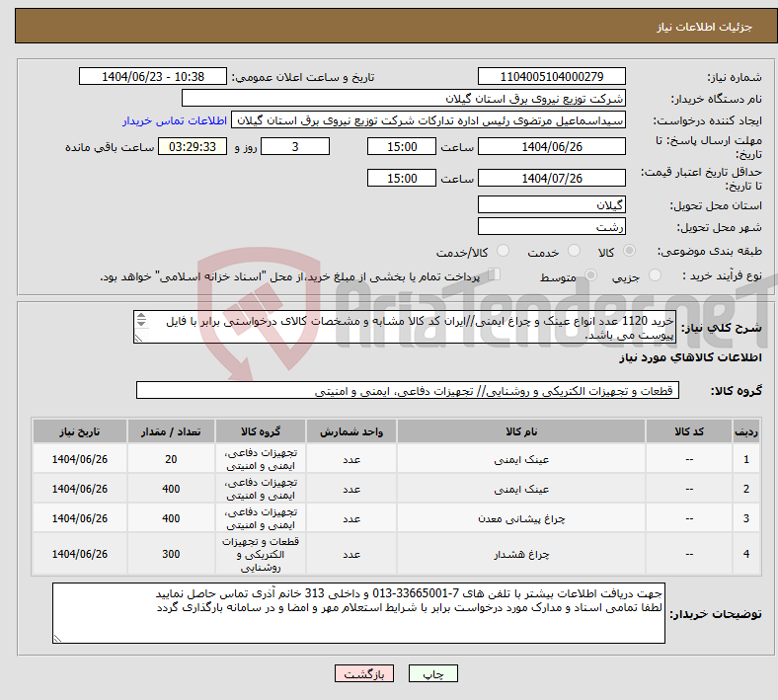Select متوسط as purchase process type
The width and height of the screenshot is (778, 700).
[592, 277]
